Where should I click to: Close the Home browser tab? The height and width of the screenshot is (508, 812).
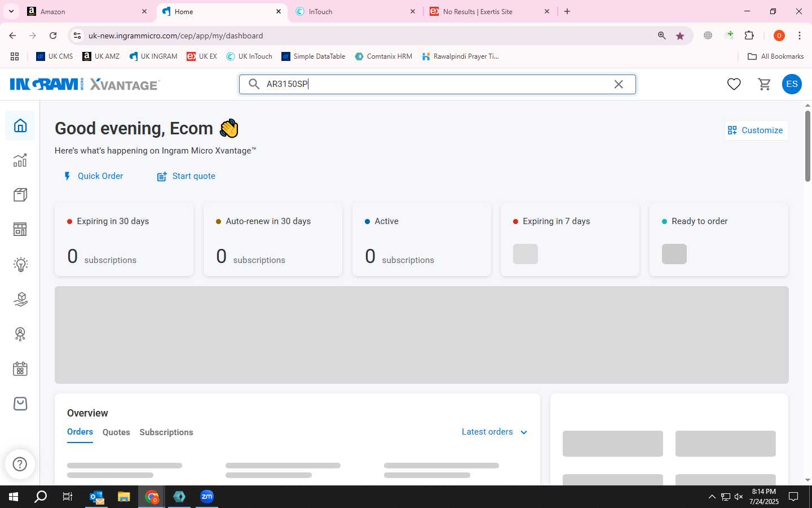pos(279,11)
